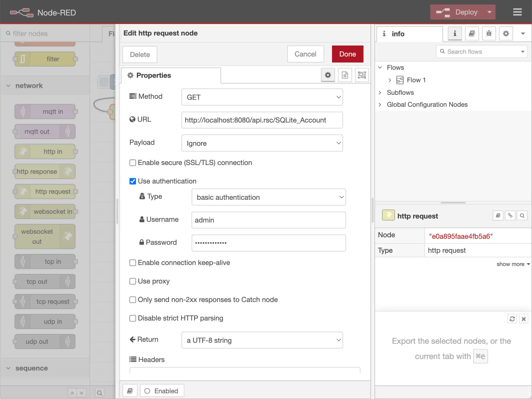Refresh the export preview panel
This screenshot has height=399, width=532.
click(512, 318)
